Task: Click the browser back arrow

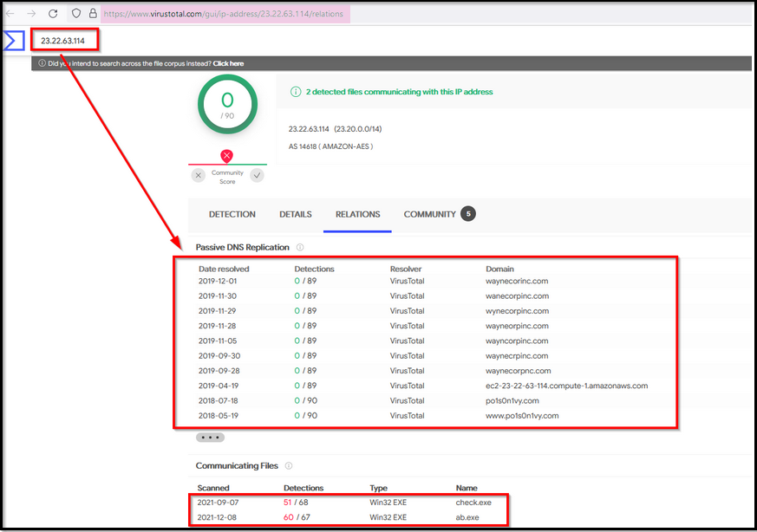Action: (x=10, y=14)
